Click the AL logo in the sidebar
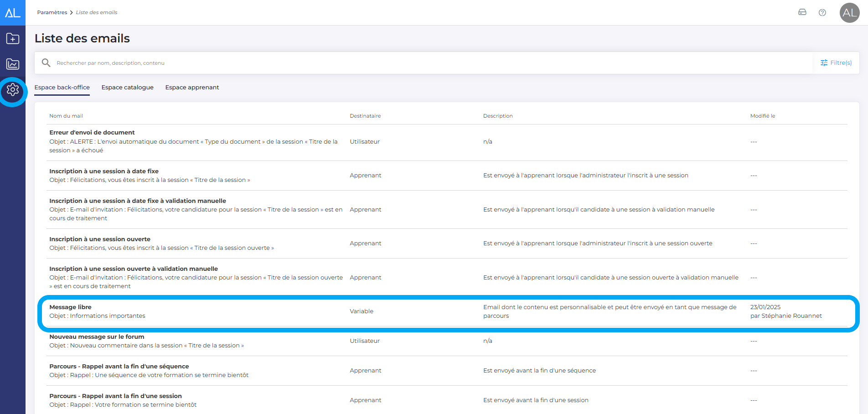868x414 pixels. 12,12
